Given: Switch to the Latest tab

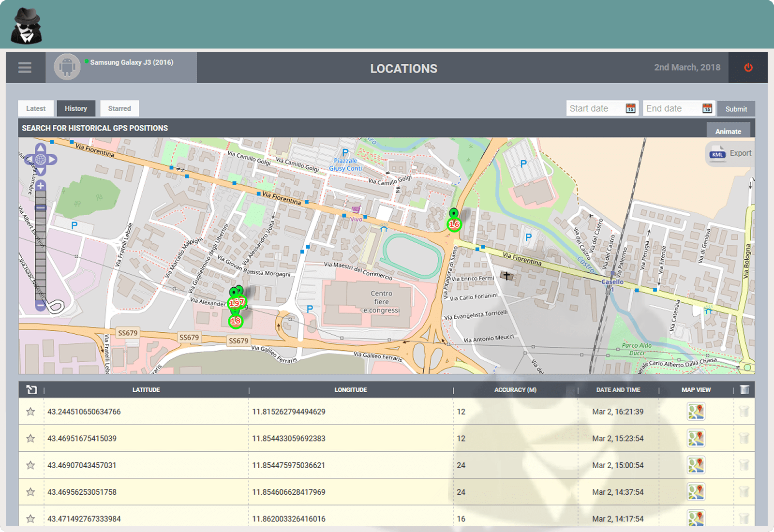Looking at the screenshot, I should [x=35, y=108].
